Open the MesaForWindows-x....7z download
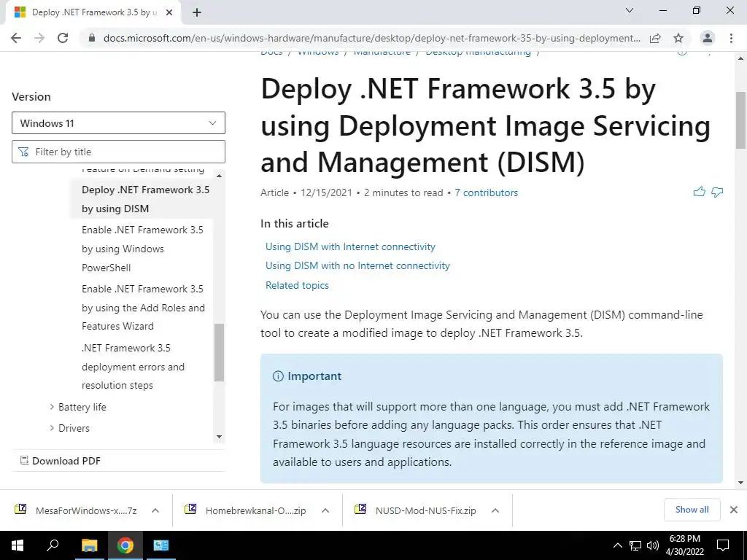747x560 pixels. 86,510
